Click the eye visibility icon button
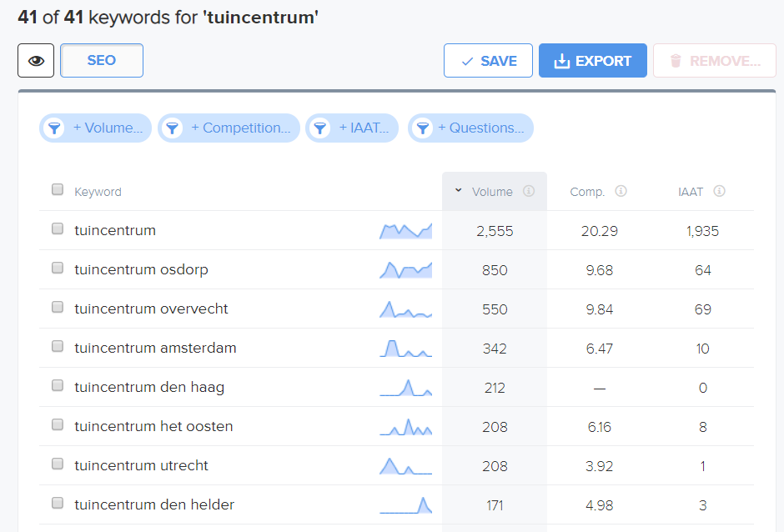Screen dimensions: 784x532 36,61
